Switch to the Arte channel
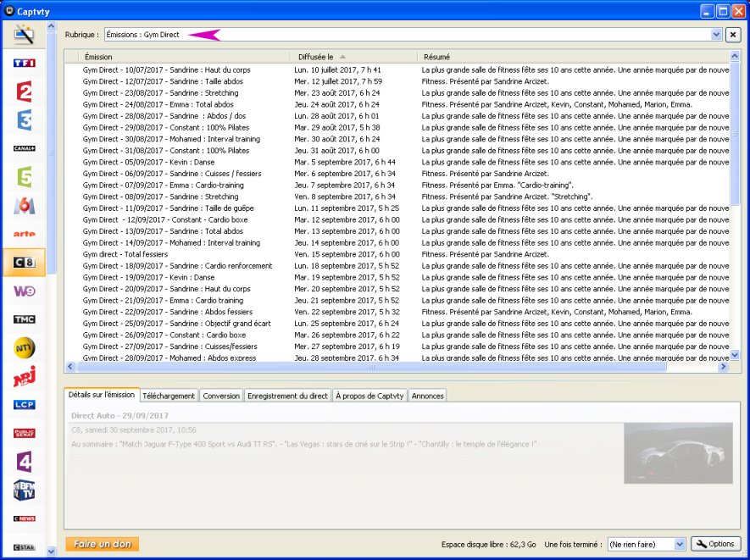The width and height of the screenshot is (750, 560). (x=24, y=234)
